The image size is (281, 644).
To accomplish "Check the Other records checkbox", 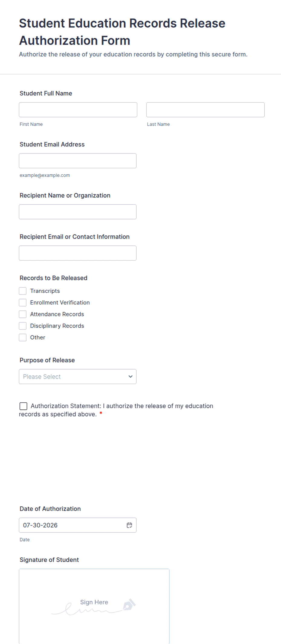I will point(23,337).
